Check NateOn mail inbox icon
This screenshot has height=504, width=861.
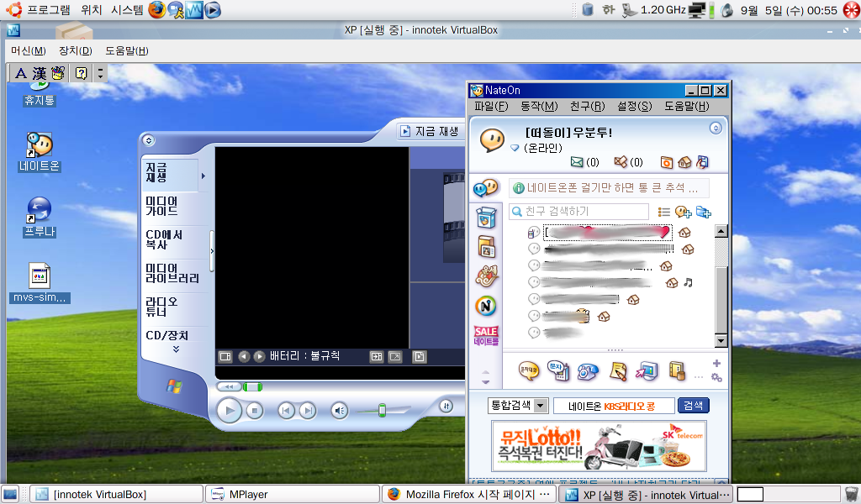[x=577, y=162]
